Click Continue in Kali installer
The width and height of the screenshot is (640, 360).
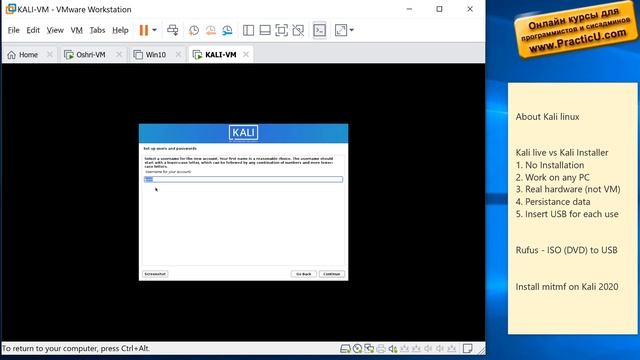tap(332, 274)
